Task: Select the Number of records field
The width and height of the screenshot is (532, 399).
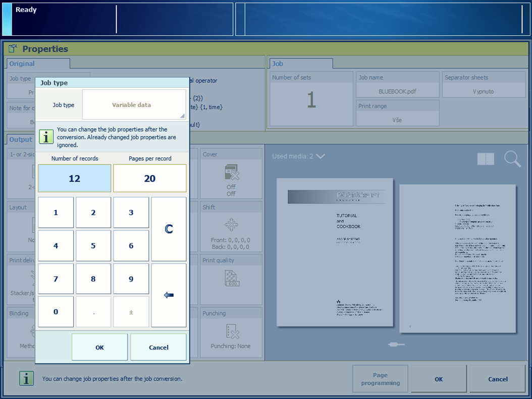Action: (75, 179)
